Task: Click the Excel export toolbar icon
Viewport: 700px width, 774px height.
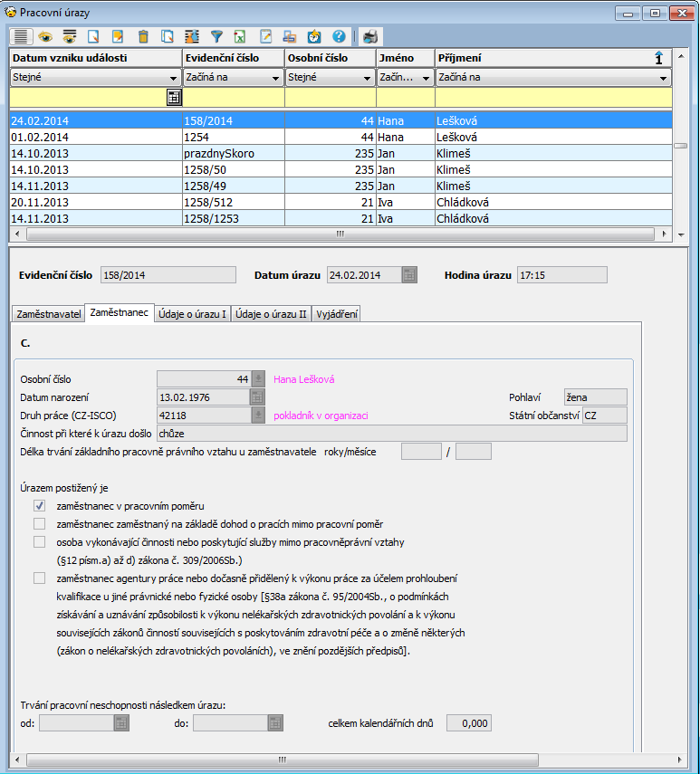Action: (241, 37)
